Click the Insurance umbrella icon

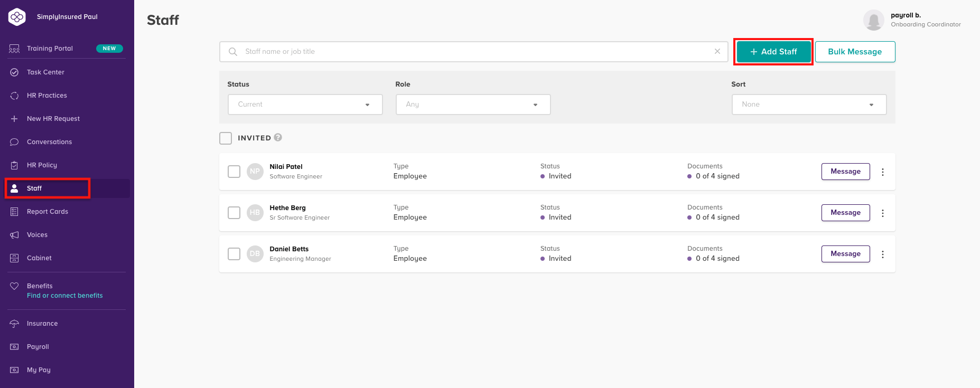tap(14, 324)
